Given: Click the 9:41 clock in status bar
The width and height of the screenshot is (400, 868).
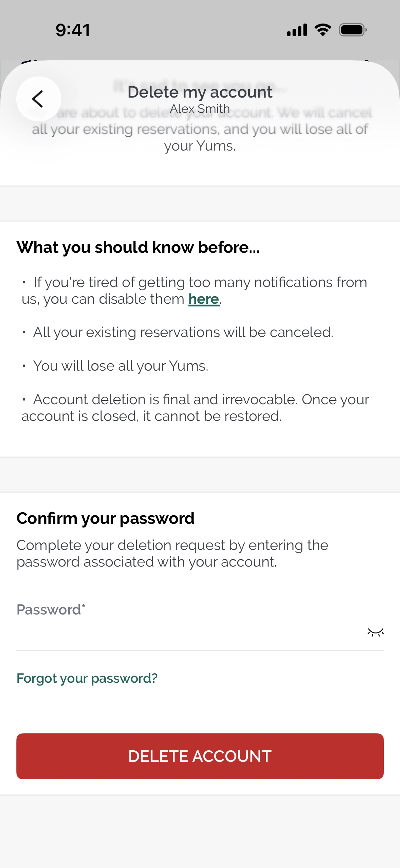Looking at the screenshot, I should (73, 30).
